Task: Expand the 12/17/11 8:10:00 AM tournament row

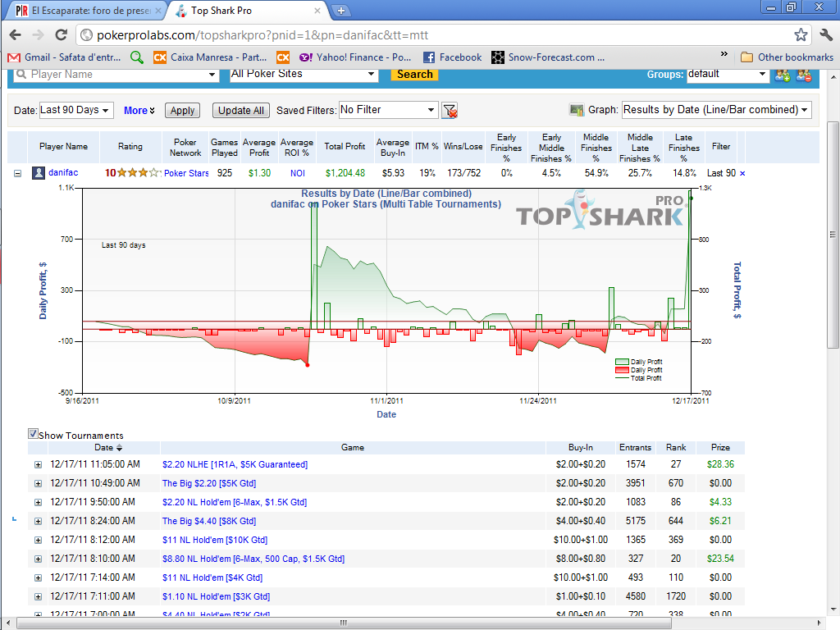Action: coord(38,559)
